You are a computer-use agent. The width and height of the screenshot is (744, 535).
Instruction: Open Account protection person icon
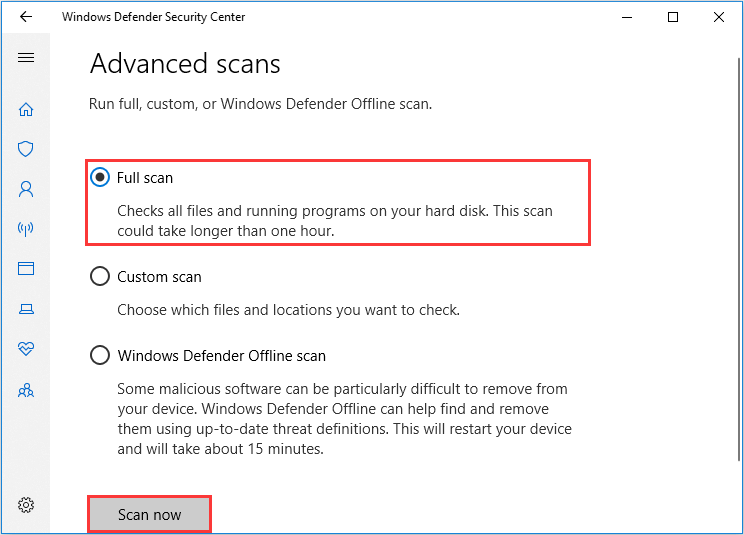tap(26, 189)
